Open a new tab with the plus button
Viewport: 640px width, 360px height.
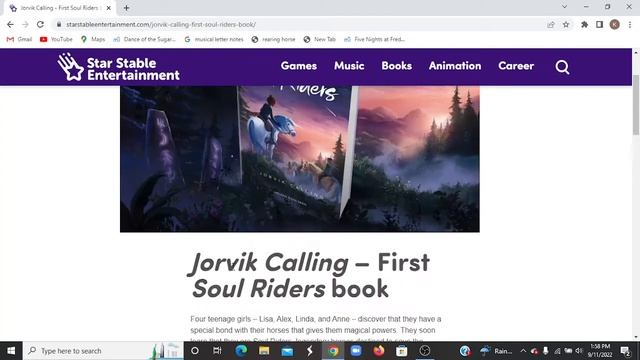pos(126,8)
